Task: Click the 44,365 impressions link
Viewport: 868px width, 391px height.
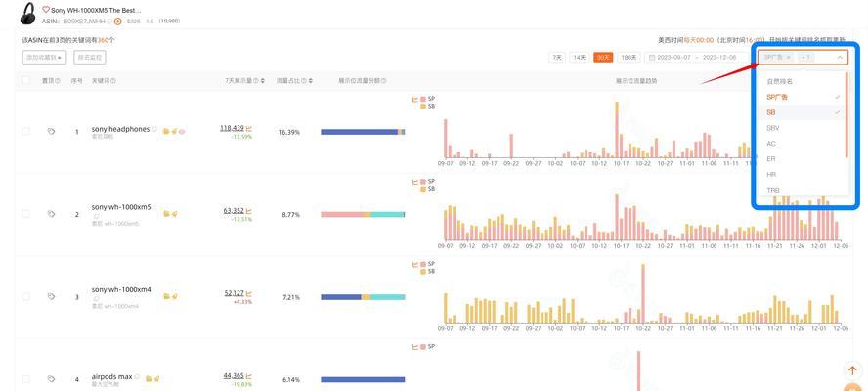Action: pyautogui.click(x=234, y=376)
